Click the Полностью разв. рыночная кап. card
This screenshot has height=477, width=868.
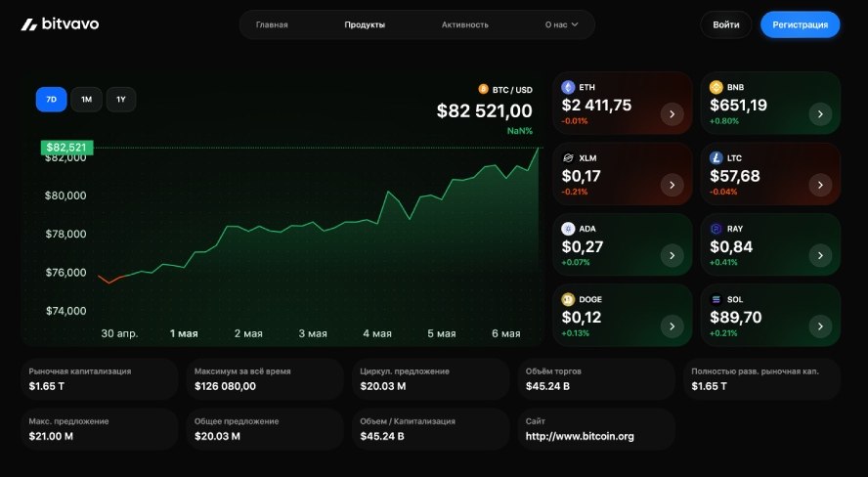761,379
